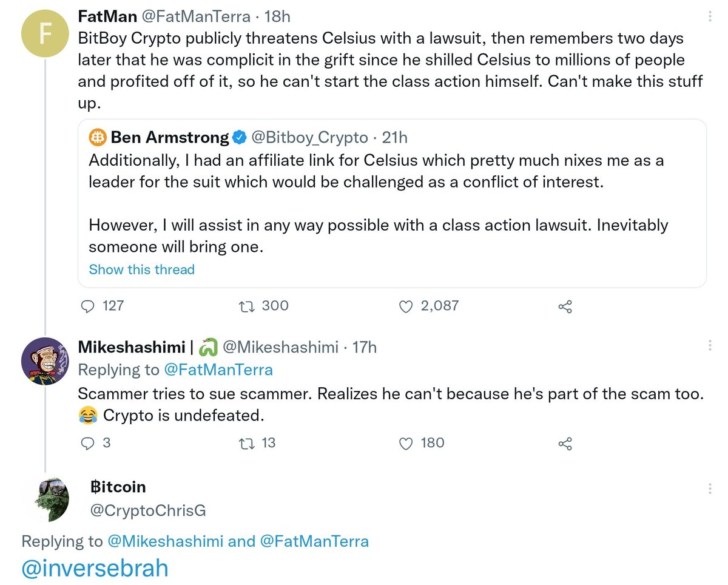Open more options for FatMan's tweet
The height and width of the screenshot is (585, 728).
tap(710, 18)
